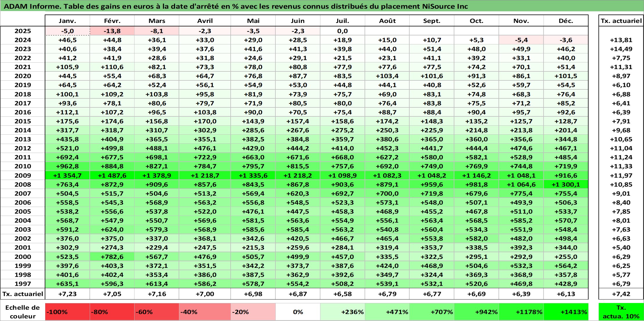Select the +13,81 actuarial rate for 2024

click(621, 40)
